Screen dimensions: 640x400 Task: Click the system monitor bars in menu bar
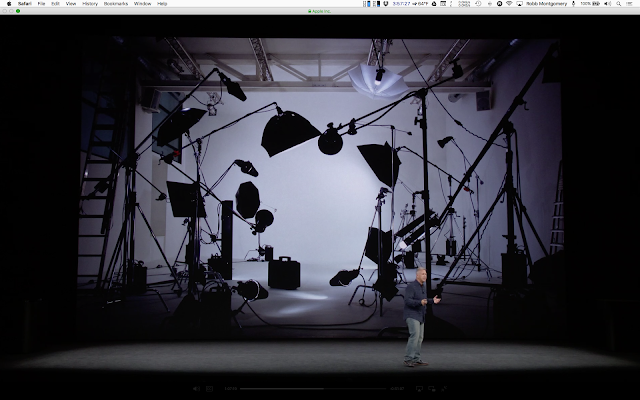(371, 4)
